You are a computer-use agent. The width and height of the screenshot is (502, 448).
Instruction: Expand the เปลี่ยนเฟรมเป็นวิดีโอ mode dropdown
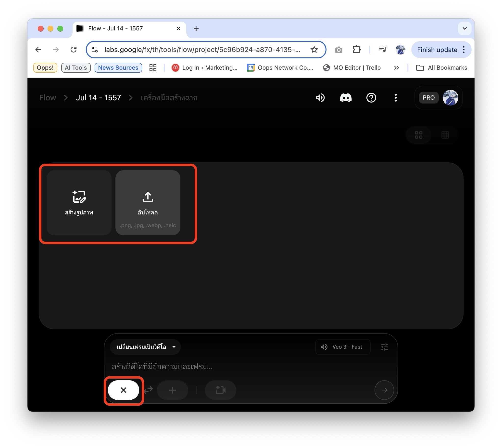point(145,347)
